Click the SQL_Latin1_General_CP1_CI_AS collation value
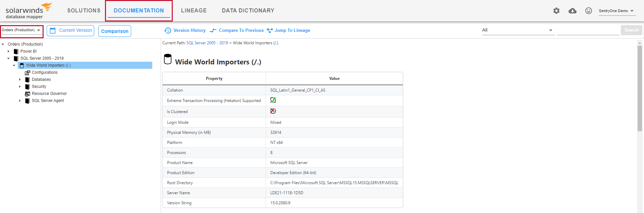Image resolution: width=644 pixels, height=213 pixels. [298, 90]
